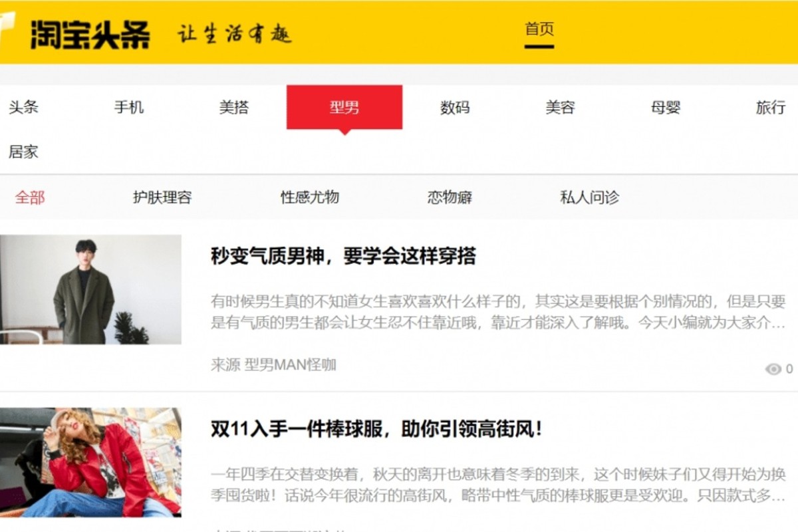This screenshot has height=532, width=798.
Task: Switch to the 手机 category
Action: 129,107
